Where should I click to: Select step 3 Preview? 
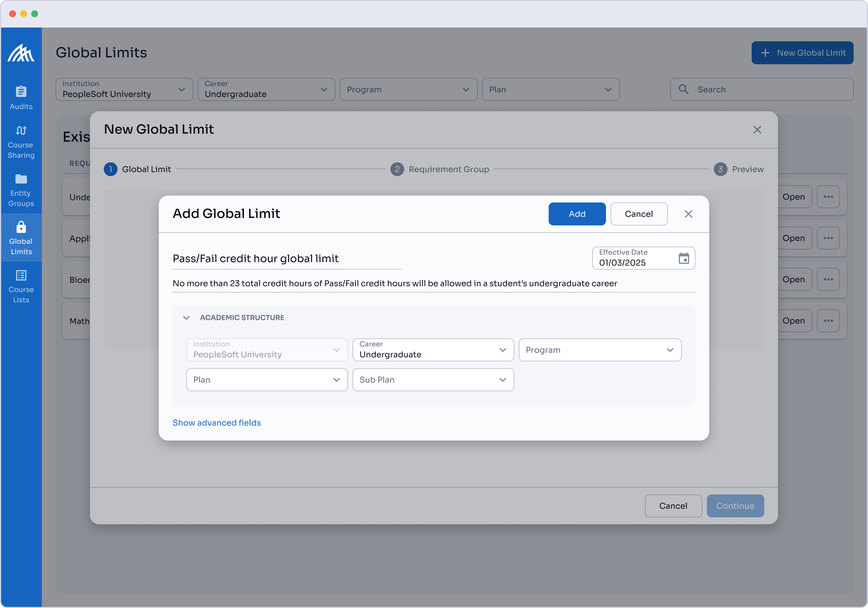pyautogui.click(x=739, y=169)
